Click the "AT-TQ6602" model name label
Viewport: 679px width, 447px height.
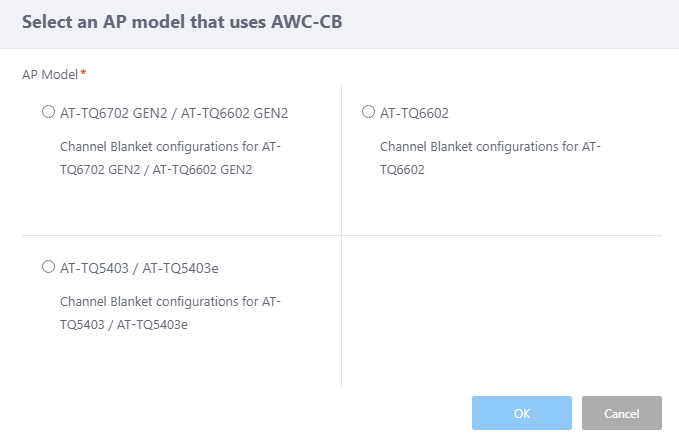pos(414,113)
